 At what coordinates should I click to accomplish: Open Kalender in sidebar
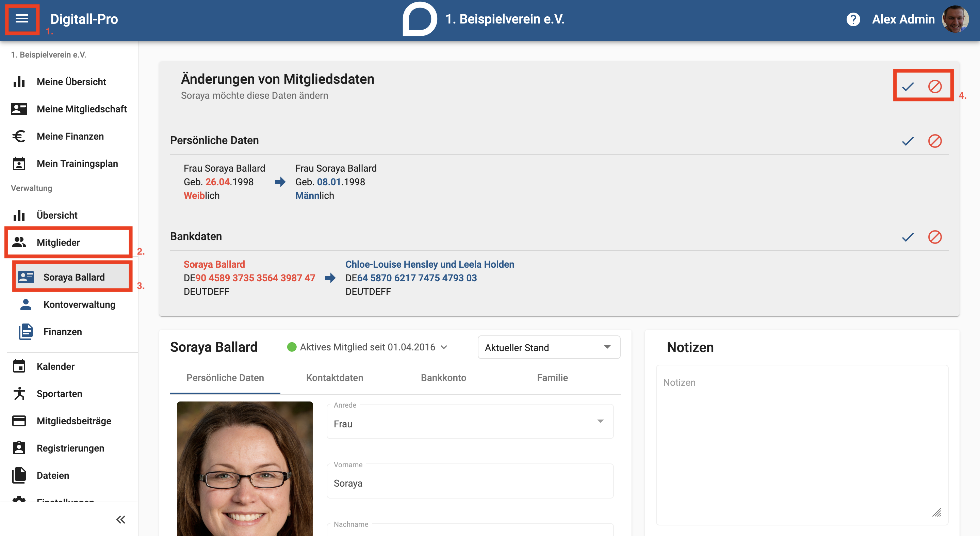pyautogui.click(x=69, y=366)
